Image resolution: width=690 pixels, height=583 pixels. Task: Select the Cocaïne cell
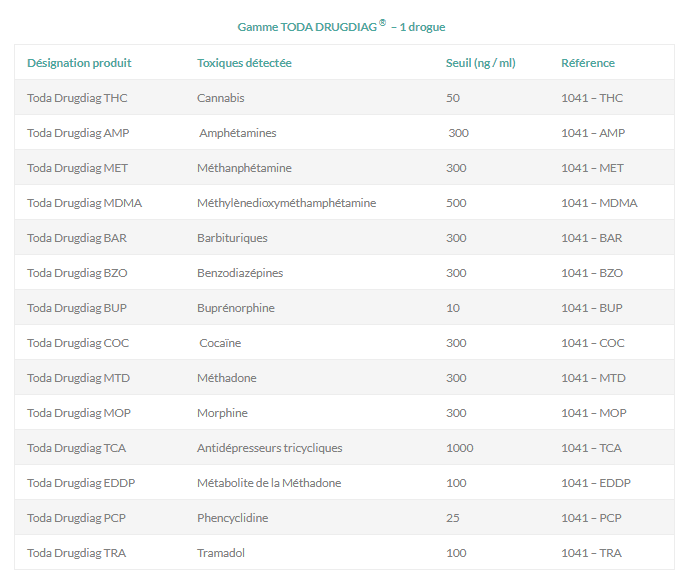pos(220,343)
